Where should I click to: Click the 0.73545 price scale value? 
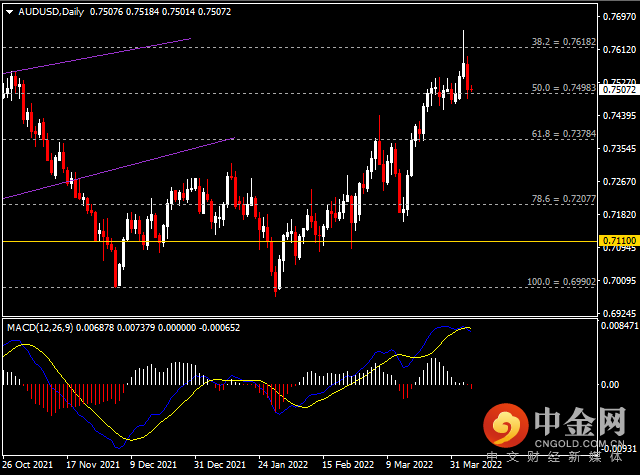coord(620,149)
